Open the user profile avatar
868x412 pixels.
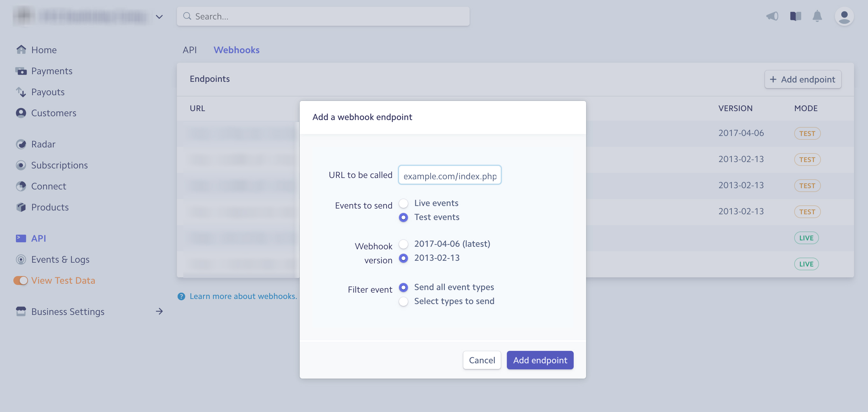tap(844, 16)
